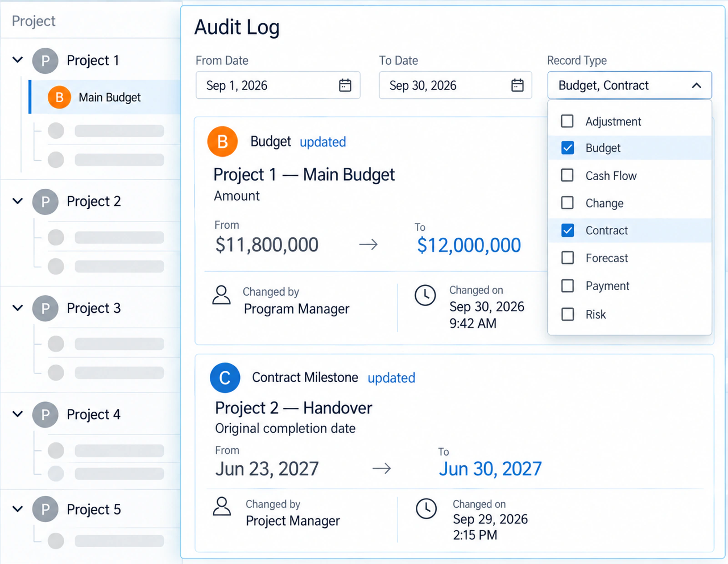
Task: Click the Project 2 — Handover heading
Action: [x=293, y=408]
